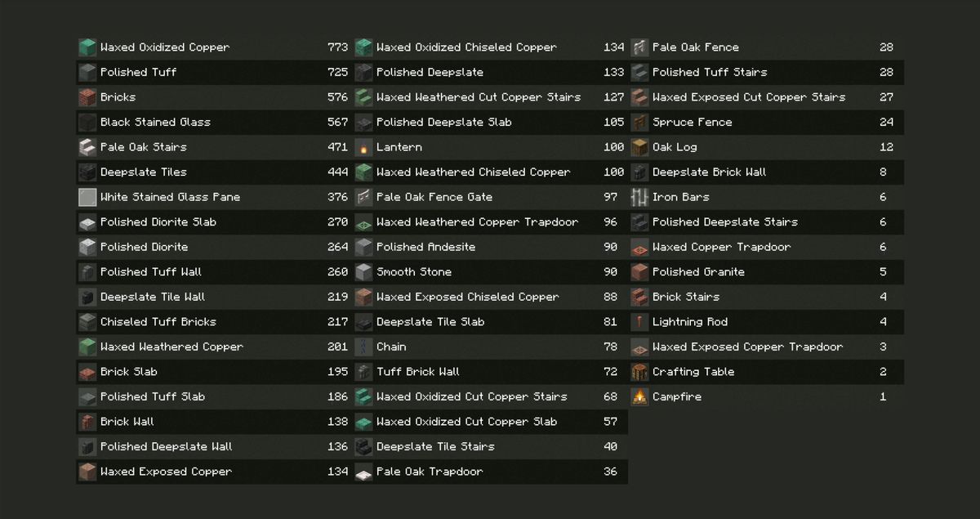Viewport: 980px width, 519px height.
Task: Click the Bricks block icon
Action: [87, 97]
